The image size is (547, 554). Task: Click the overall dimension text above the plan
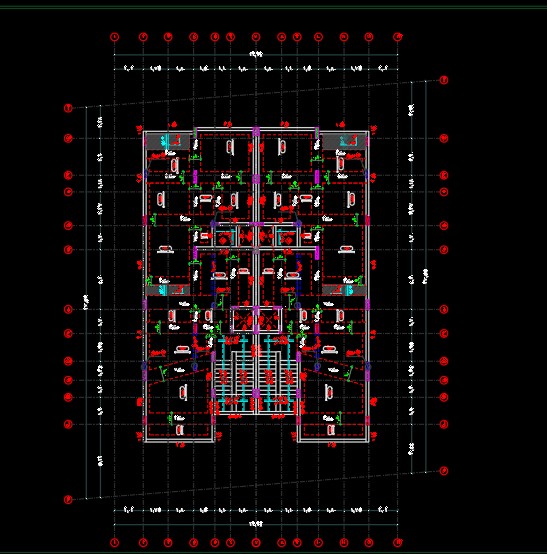[256, 54]
